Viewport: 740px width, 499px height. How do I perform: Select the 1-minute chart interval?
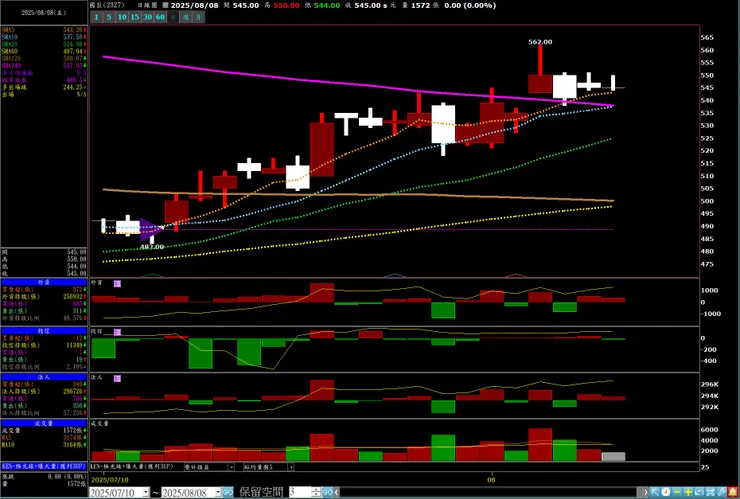(x=96, y=17)
